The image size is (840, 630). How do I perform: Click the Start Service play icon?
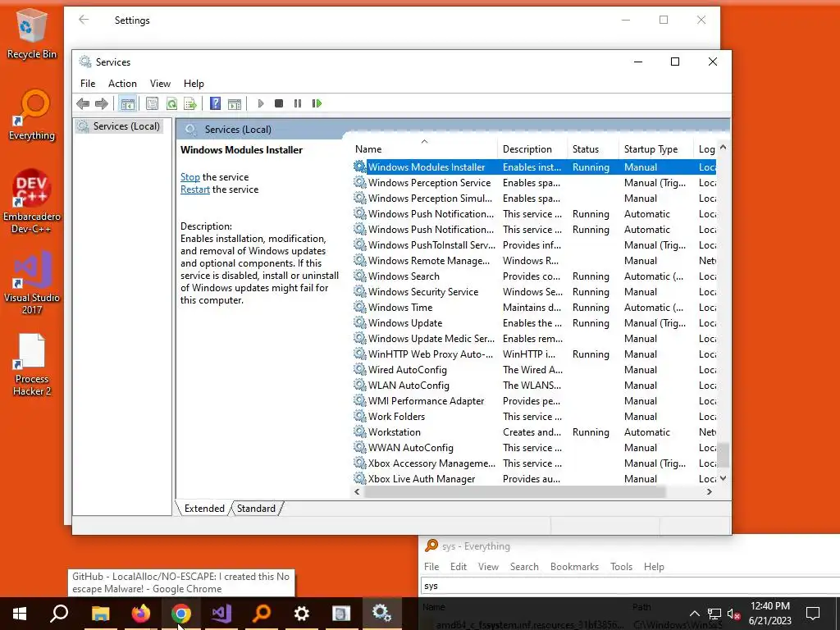point(260,103)
